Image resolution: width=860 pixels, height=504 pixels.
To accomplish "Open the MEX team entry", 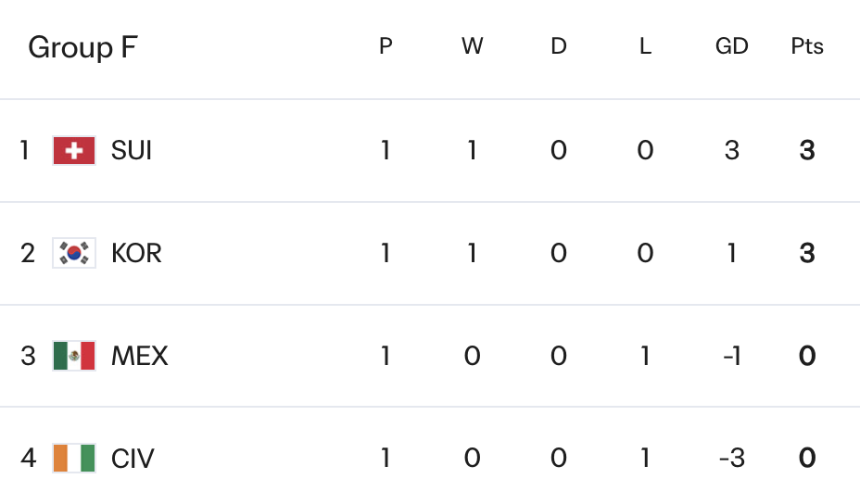I will coord(140,356).
